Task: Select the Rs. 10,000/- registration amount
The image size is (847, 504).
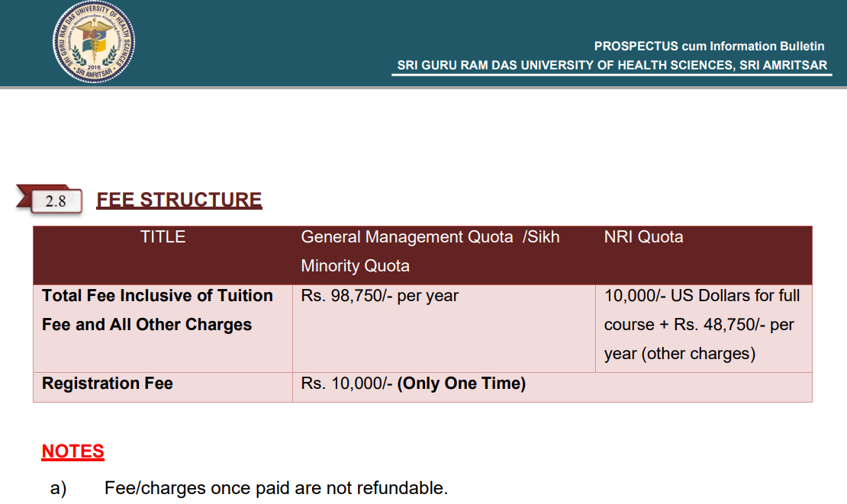Action: coord(346,384)
